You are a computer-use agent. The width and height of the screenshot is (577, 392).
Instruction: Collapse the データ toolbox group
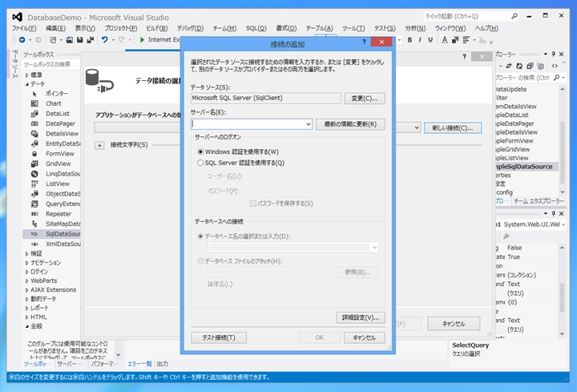pyautogui.click(x=27, y=84)
